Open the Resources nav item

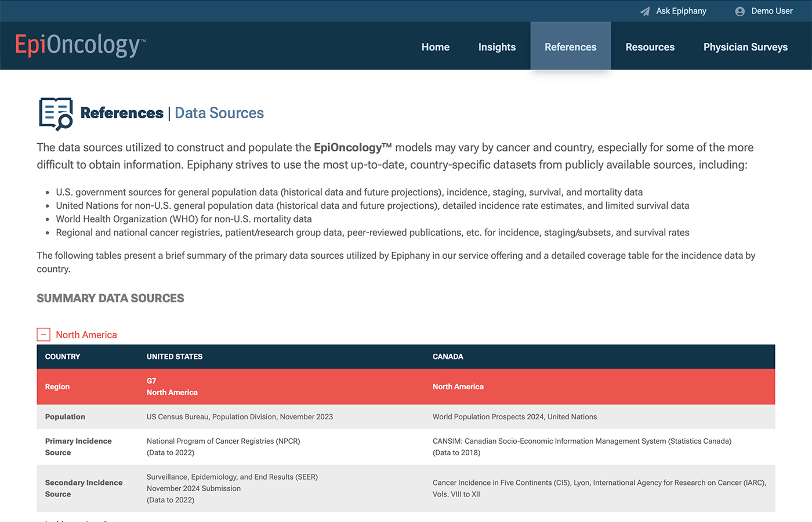[x=650, y=47]
